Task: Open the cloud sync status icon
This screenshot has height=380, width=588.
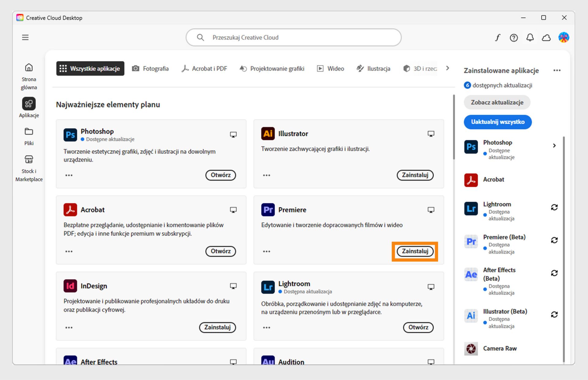Action: pyautogui.click(x=546, y=37)
